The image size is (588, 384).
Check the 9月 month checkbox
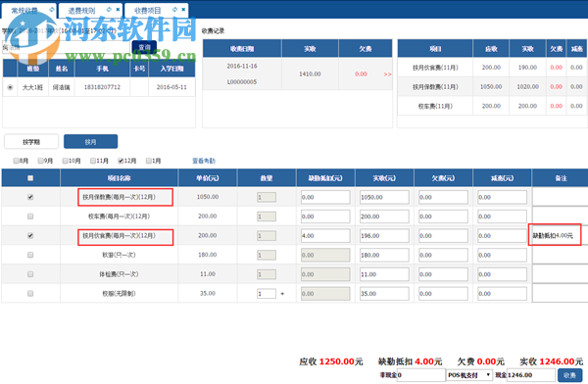point(40,161)
